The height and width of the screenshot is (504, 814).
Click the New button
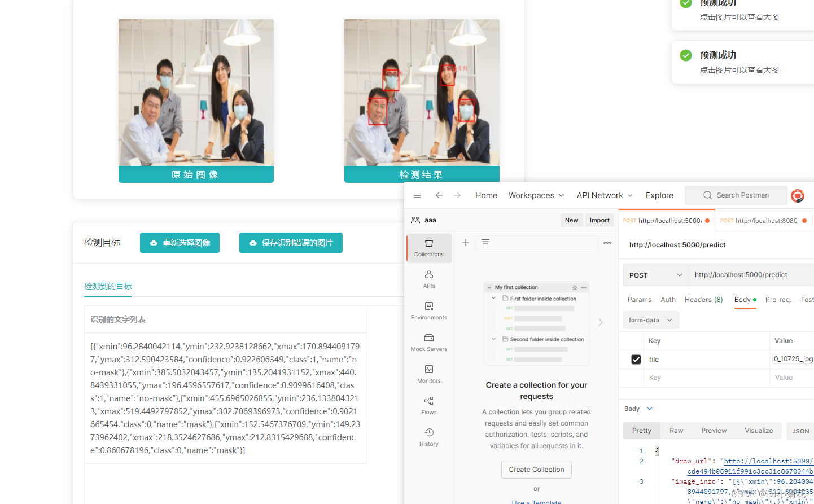[x=572, y=220]
